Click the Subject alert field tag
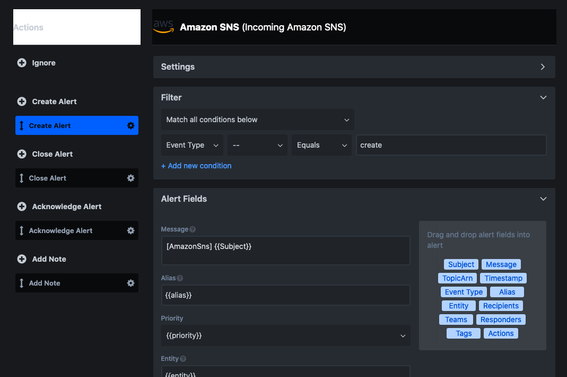This screenshot has height=377, width=567. [x=461, y=264]
